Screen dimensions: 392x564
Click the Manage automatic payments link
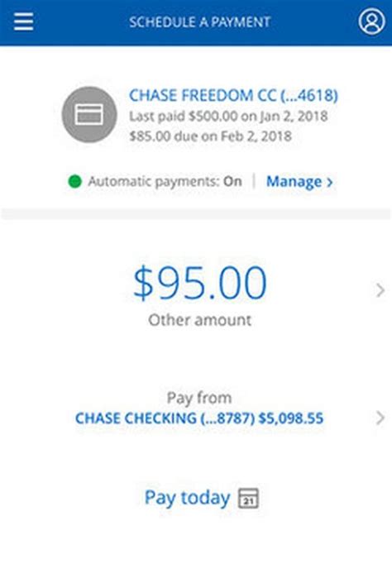pos(299,182)
